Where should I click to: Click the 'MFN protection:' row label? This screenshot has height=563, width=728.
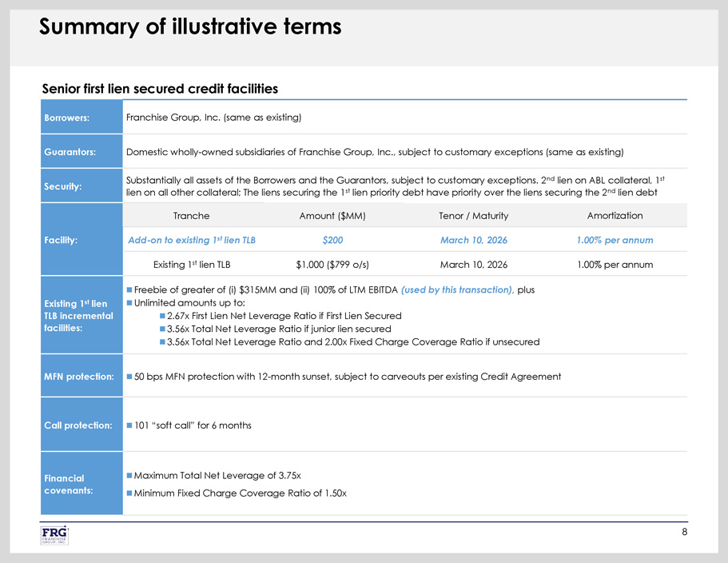point(78,377)
